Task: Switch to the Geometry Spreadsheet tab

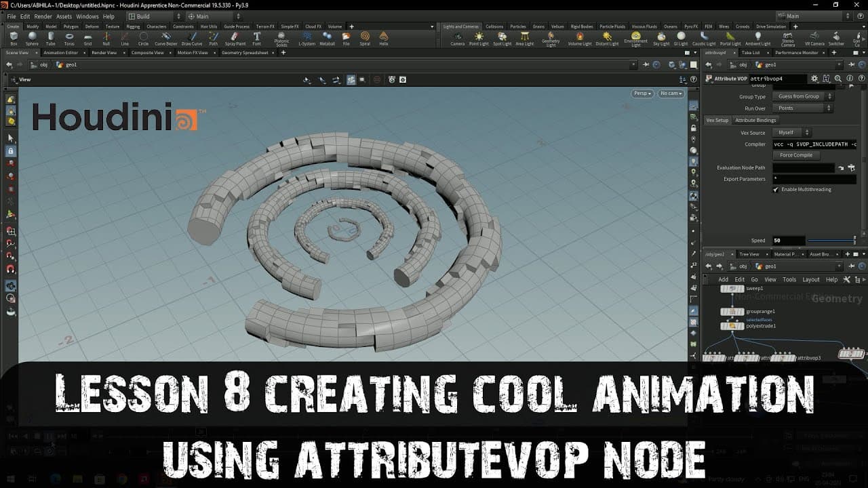Action: coord(245,52)
